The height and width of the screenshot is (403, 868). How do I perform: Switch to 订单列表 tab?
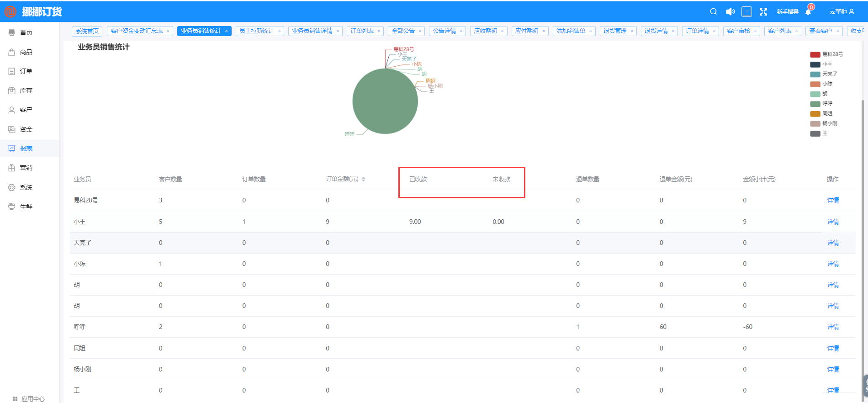coord(362,31)
